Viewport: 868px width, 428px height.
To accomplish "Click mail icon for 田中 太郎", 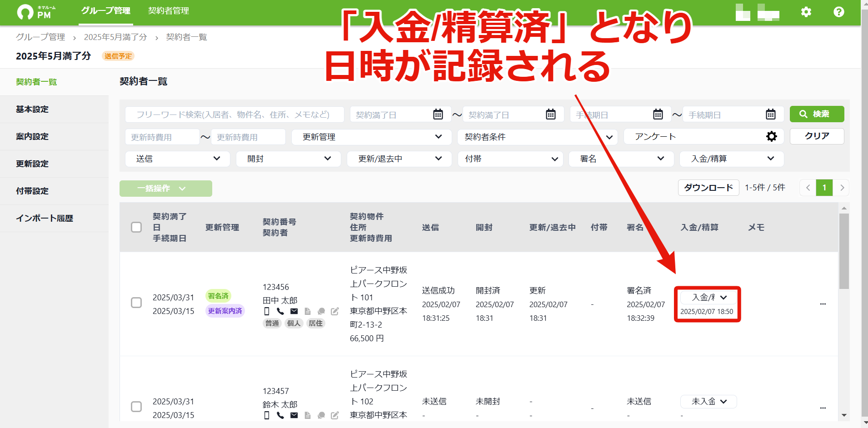I will click(294, 311).
